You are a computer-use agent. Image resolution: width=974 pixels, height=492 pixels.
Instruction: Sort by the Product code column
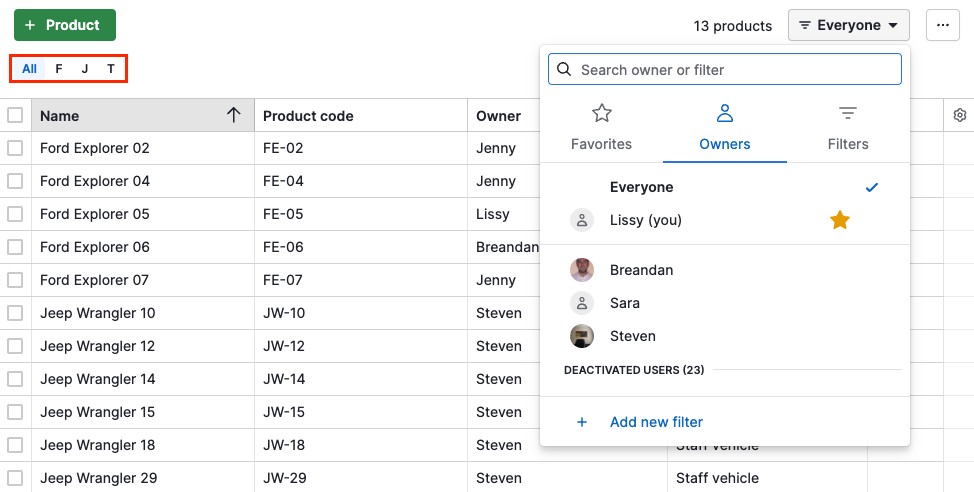point(361,116)
